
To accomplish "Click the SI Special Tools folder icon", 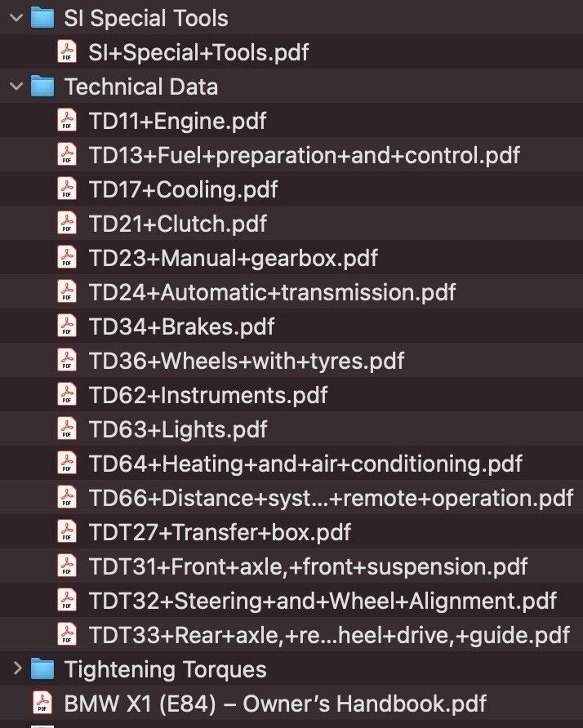I will coord(42,18).
